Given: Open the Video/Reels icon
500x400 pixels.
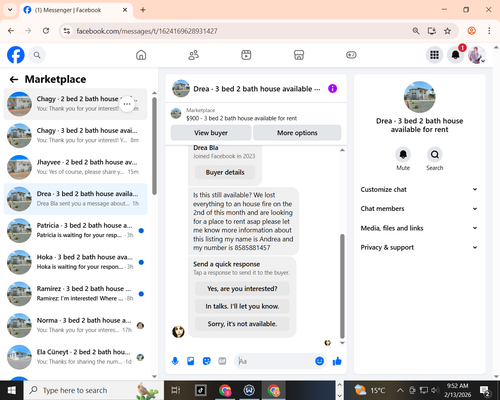Looking at the screenshot, I should (246, 55).
